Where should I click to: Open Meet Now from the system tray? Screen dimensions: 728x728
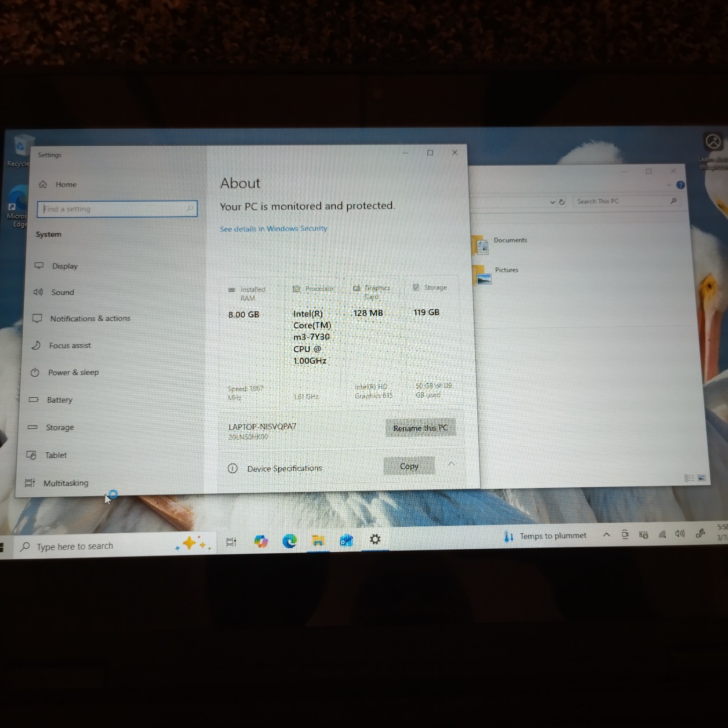[625, 535]
